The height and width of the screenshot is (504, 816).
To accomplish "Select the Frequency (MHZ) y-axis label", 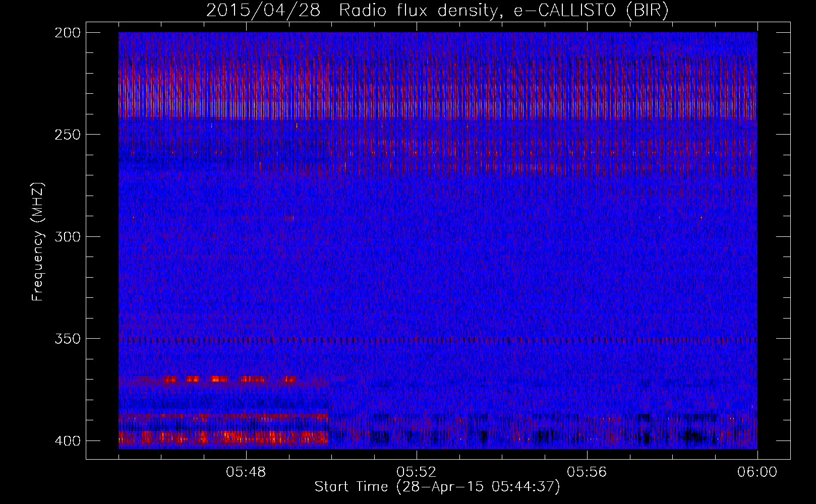I will [38, 242].
